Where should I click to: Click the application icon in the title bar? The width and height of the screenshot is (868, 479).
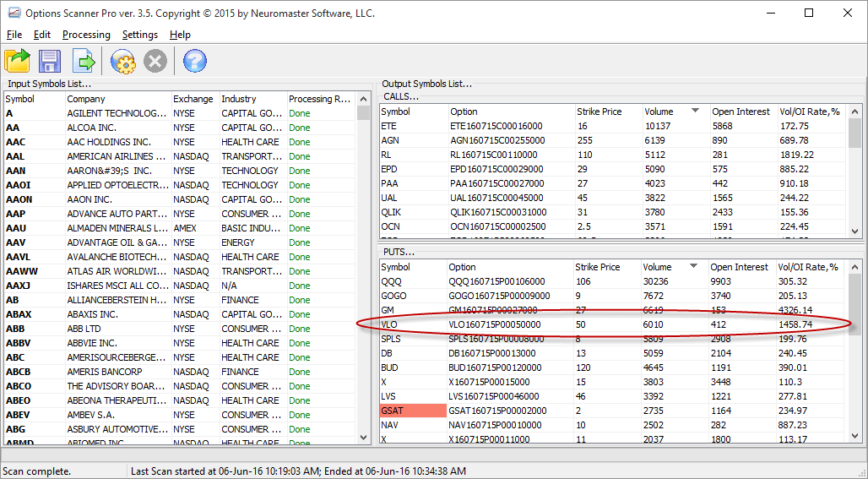pyautogui.click(x=14, y=13)
